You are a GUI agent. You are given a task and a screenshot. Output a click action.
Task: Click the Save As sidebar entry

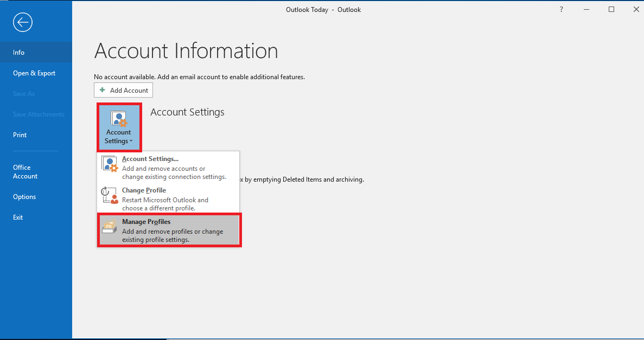(36, 94)
